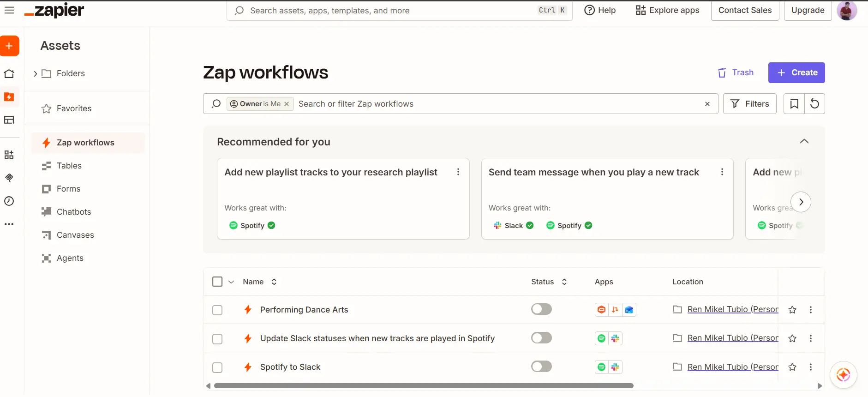868x397 pixels.
Task: Open the Filters panel
Action: [750, 104]
